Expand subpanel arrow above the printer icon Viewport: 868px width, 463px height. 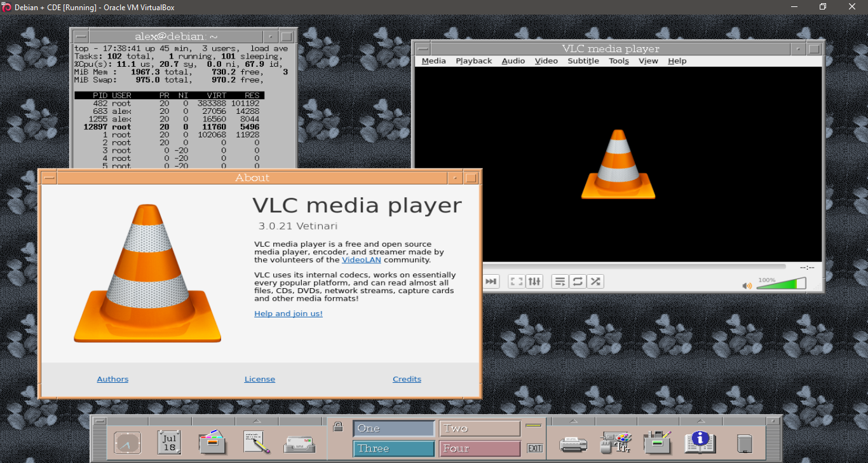(573, 421)
